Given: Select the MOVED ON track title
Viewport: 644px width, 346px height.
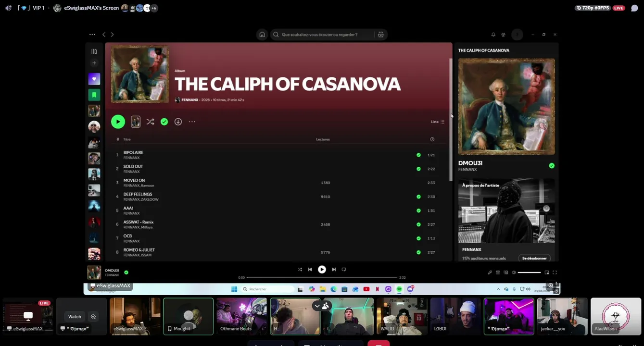Looking at the screenshot, I should tap(134, 180).
